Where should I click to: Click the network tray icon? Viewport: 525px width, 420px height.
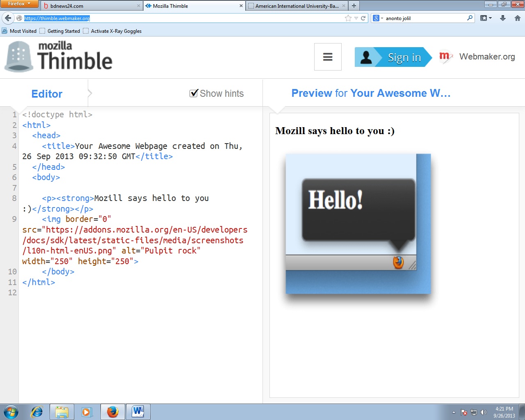tap(474, 412)
